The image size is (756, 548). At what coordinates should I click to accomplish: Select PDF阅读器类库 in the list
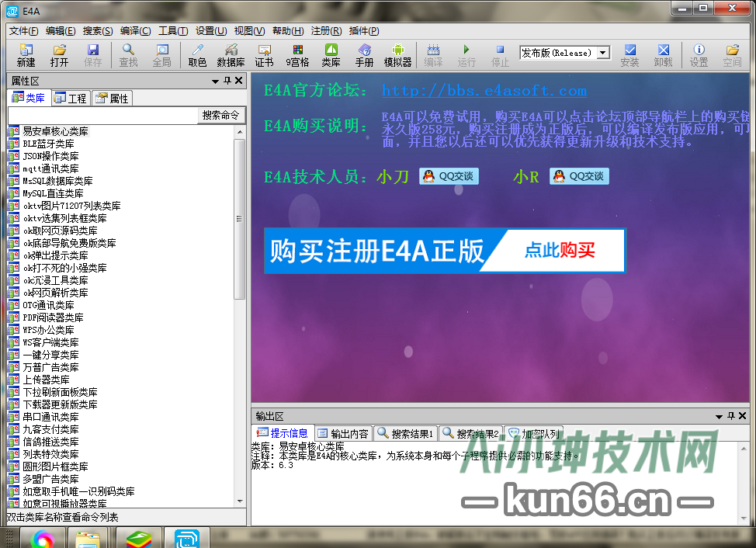[x=53, y=317]
